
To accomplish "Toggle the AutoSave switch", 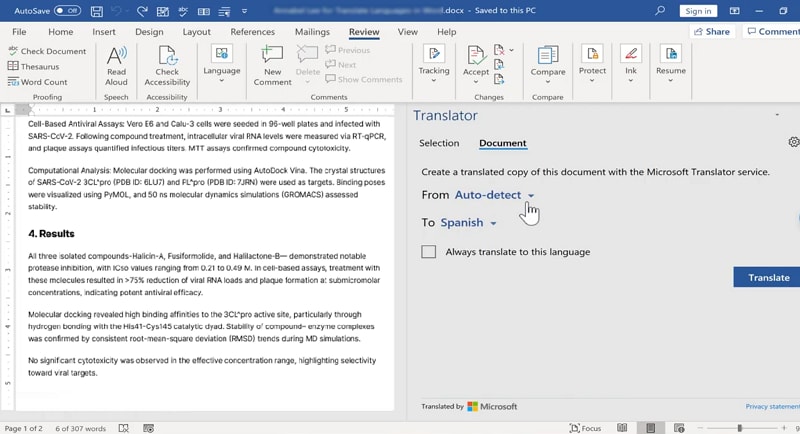I will (x=67, y=10).
